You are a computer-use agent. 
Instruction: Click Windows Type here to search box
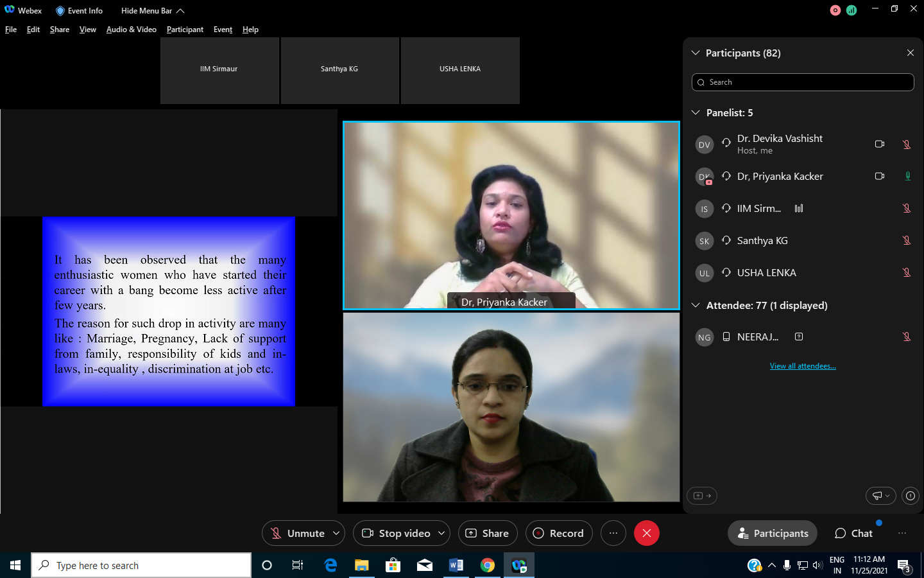tap(141, 565)
